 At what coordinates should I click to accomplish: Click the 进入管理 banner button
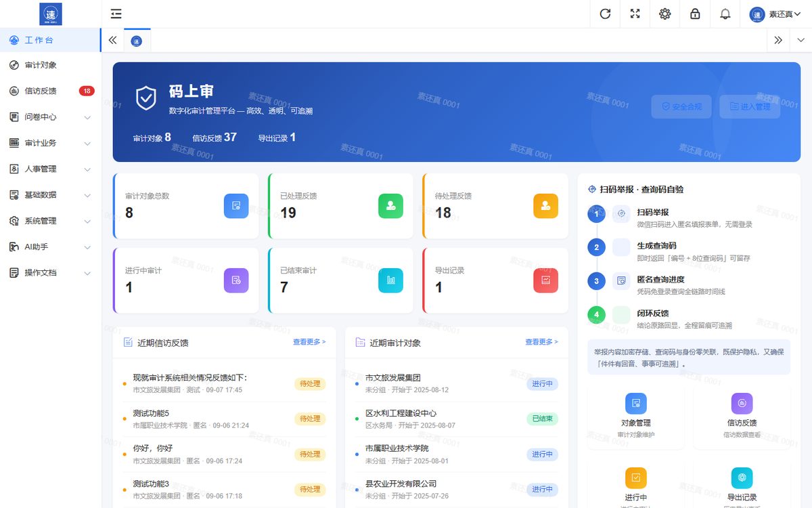point(750,106)
